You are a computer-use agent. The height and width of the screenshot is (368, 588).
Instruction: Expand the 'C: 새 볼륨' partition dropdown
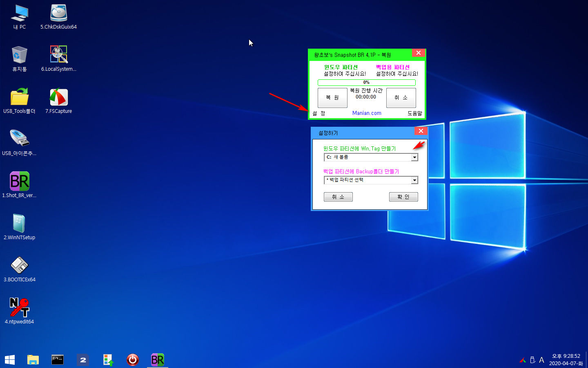[414, 157]
